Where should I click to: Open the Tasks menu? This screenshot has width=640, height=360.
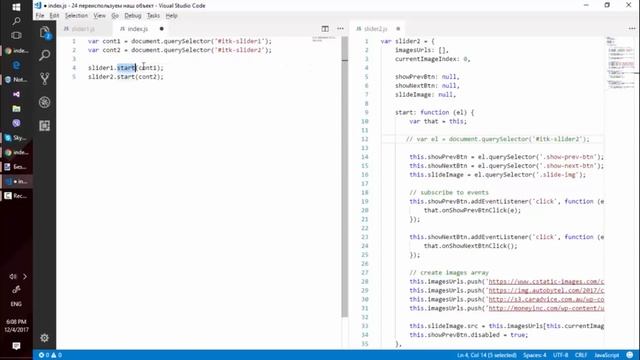153,16
